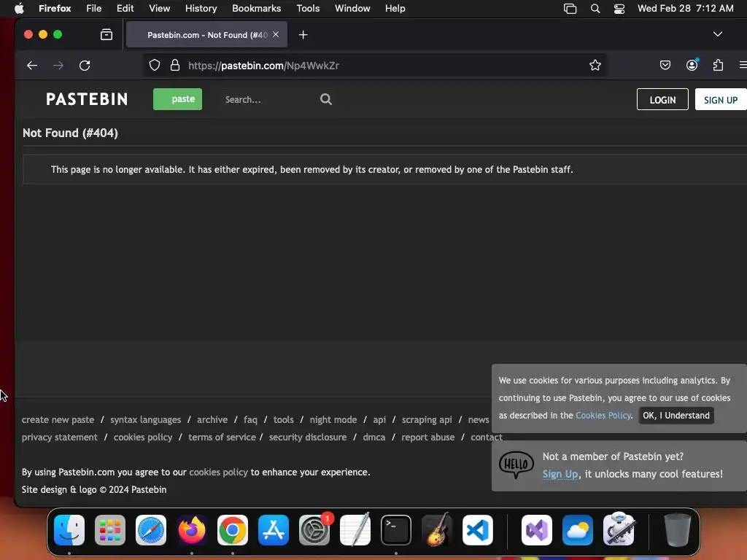Image resolution: width=747 pixels, height=560 pixels.
Task: Create a new paste with green button
Action: point(177,99)
